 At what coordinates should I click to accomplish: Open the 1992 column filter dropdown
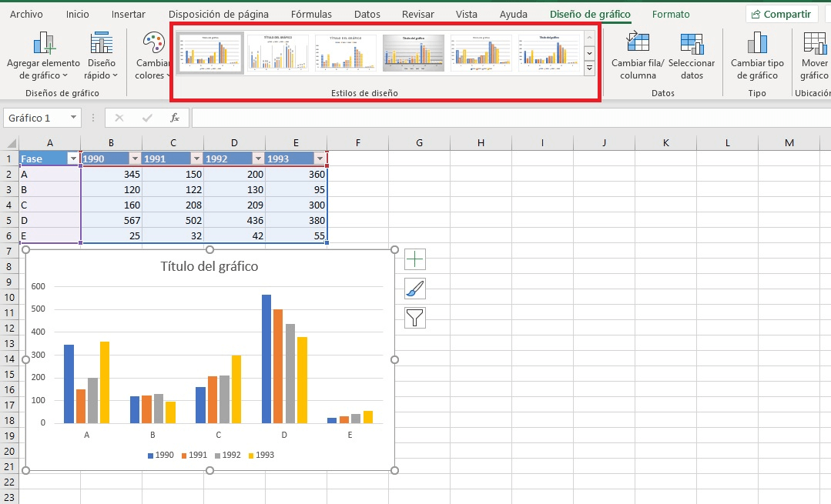tap(257, 159)
